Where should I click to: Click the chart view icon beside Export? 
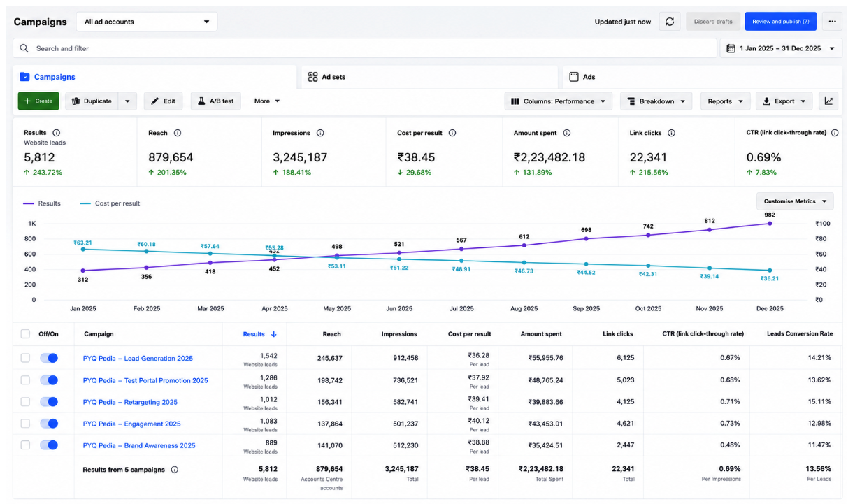coord(828,101)
